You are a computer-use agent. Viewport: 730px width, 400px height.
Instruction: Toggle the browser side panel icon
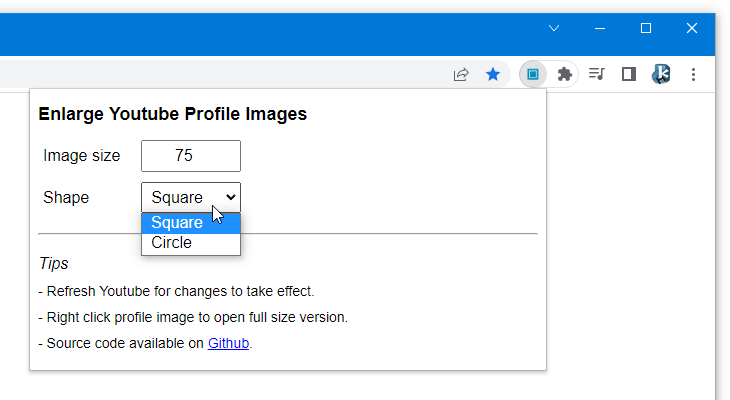[629, 74]
